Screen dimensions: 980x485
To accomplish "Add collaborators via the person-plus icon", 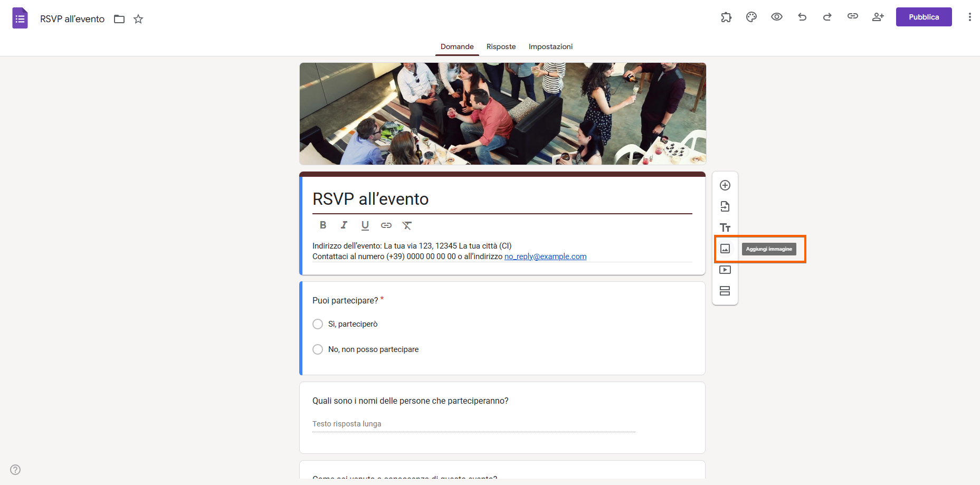I will click(x=878, y=16).
